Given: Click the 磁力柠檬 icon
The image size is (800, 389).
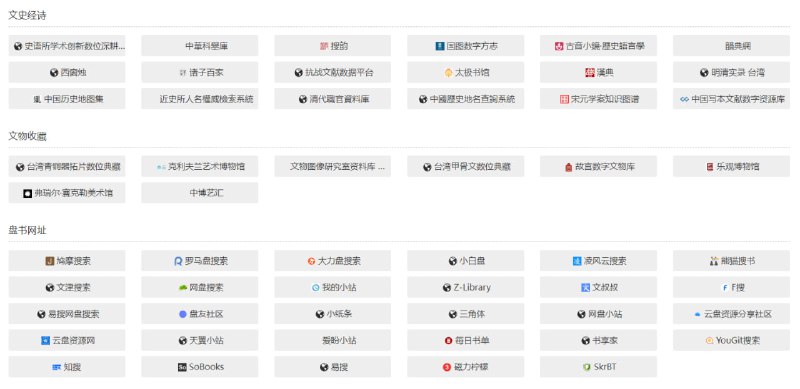Looking at the screenshot, I should (x=447, y=368).
